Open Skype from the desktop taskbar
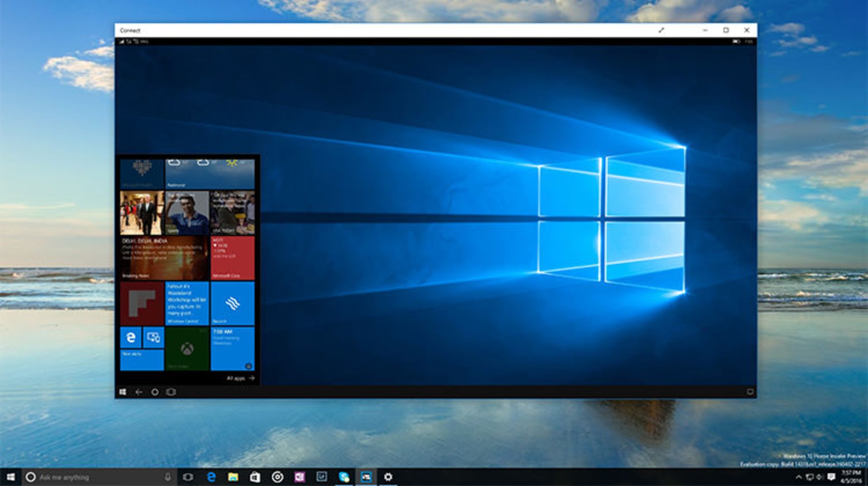The width and height of the screenshot is (868, 486). pyautogui.click(x=344, y=477)
